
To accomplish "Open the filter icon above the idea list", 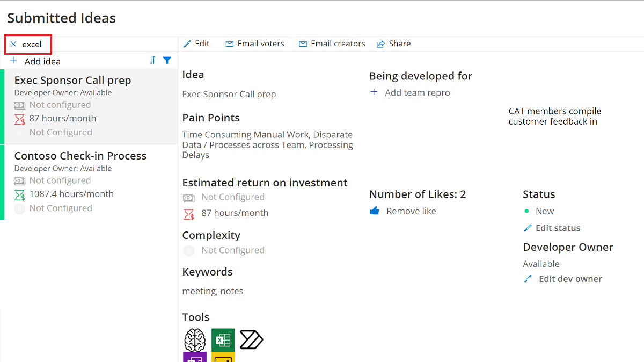I will point(167,60).
